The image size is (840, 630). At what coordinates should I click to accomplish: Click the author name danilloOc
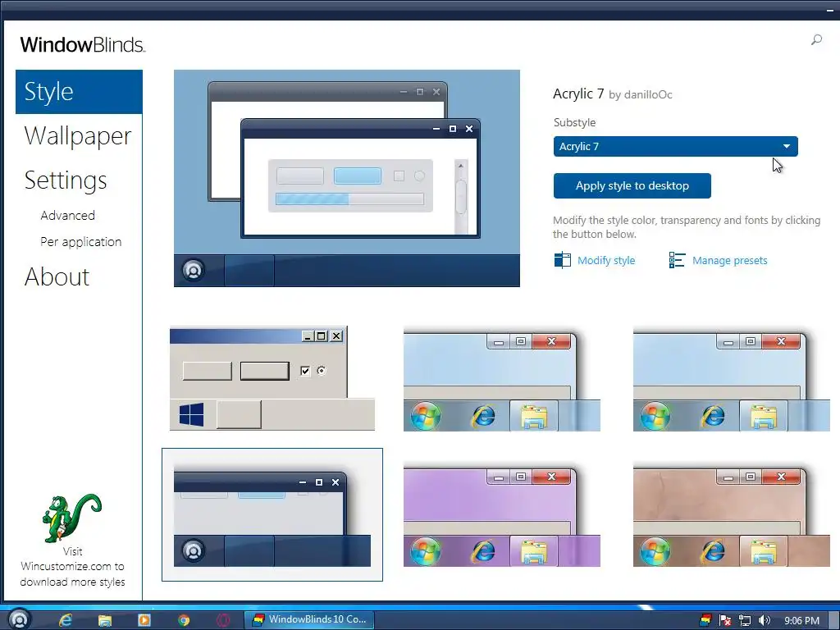click(648, 95)
